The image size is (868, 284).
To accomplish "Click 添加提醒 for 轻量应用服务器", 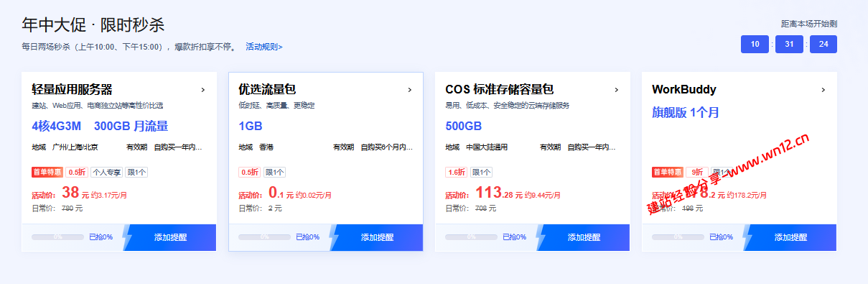I will 169,237.
